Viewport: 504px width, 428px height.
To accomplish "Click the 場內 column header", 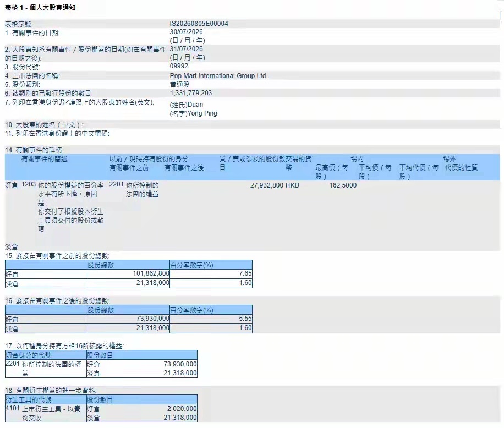I will point(357,159).
